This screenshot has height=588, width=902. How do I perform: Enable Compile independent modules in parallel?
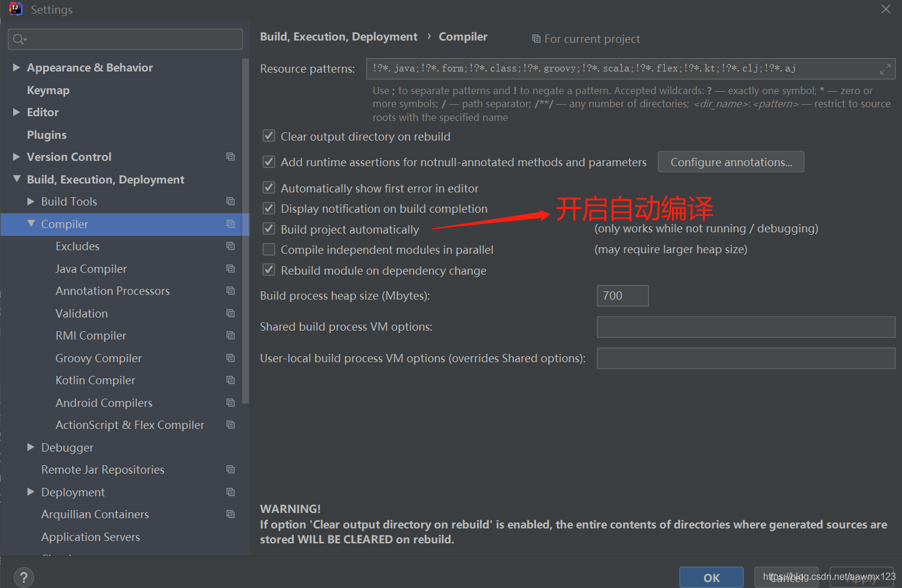click(269, 250)
